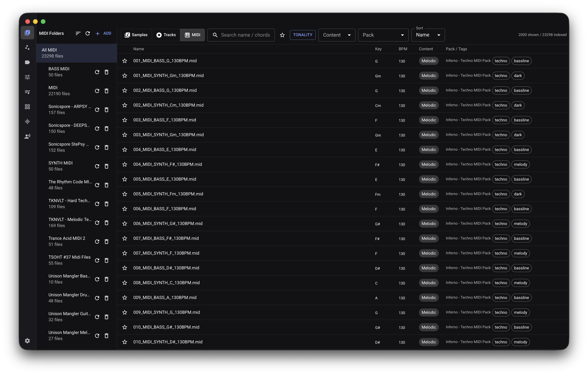Open the library icon in left sidebar
The width and height of the screenshot is (588, 375).
[27, 33]
